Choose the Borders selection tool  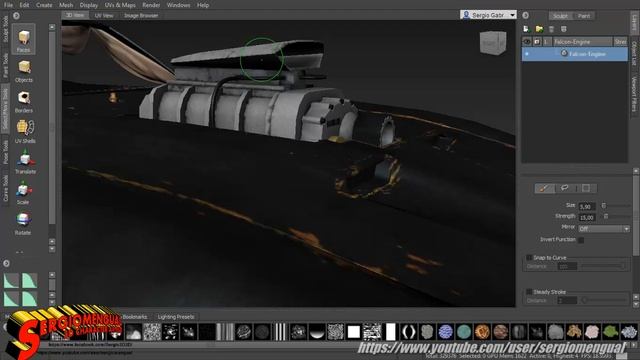pyautogui.click(x=24, y=101)
